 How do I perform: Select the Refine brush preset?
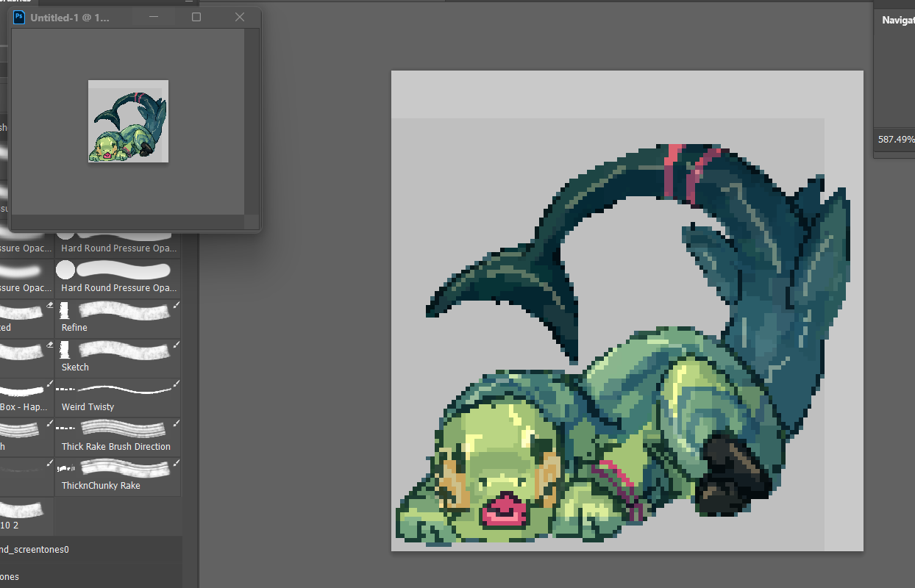(x=118, y=318)
